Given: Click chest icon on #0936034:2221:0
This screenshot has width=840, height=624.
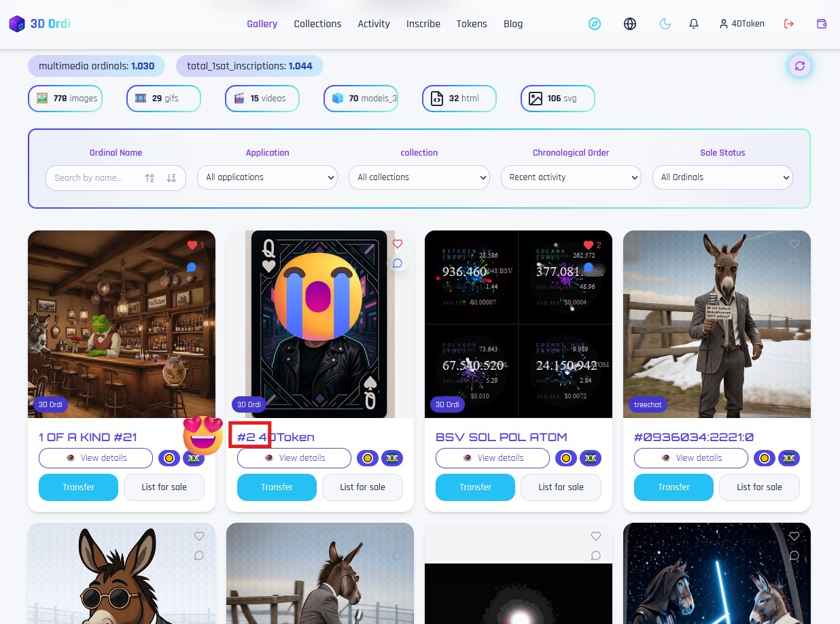Looking at the screenshot, I should (789, 458).
